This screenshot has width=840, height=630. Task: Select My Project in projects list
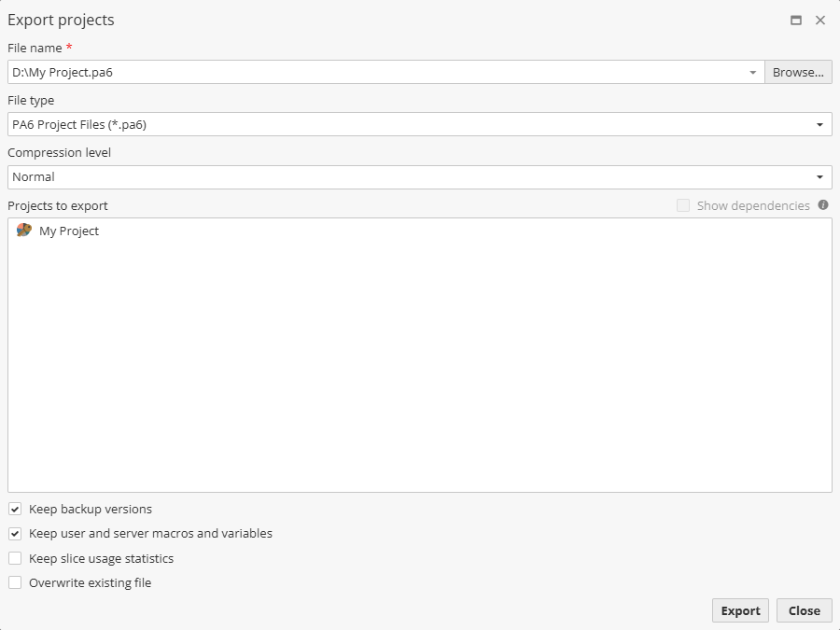coord(69,231)
